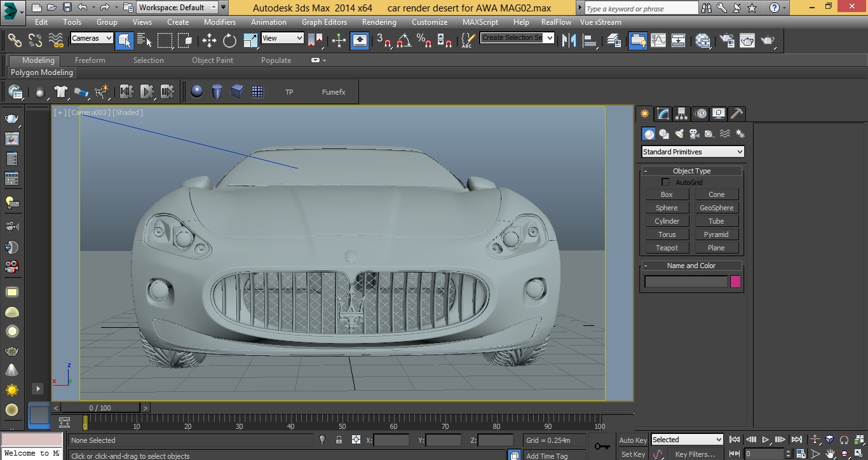Open the Graph Editors menu
Viewport: 868px width, 460px height.
(x=324, y=22)
